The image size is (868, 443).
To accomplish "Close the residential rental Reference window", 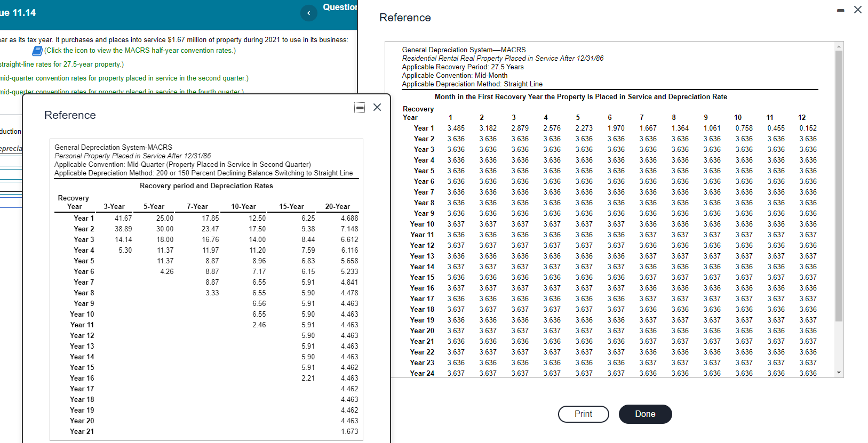I will (x=858, y=10).
